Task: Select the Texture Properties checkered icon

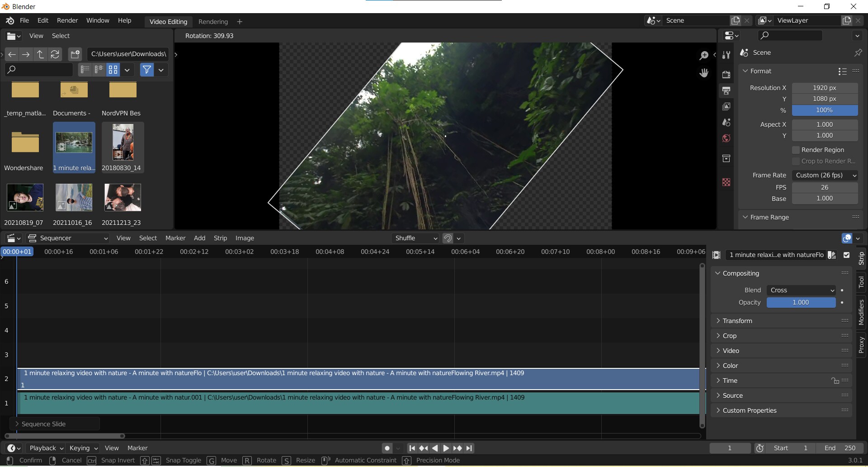Action: [x=726, y=182]
